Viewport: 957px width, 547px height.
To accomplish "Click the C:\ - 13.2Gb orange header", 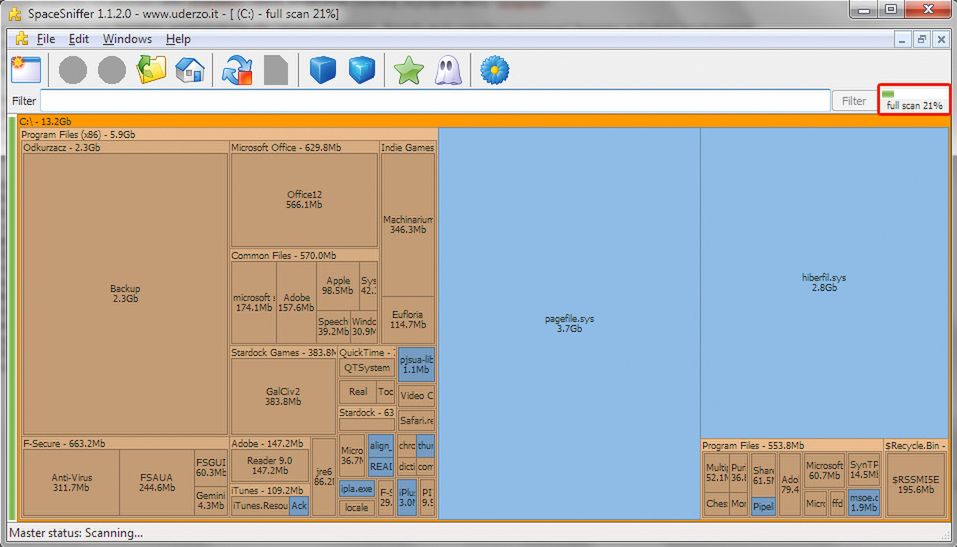I will coord(483,121).
